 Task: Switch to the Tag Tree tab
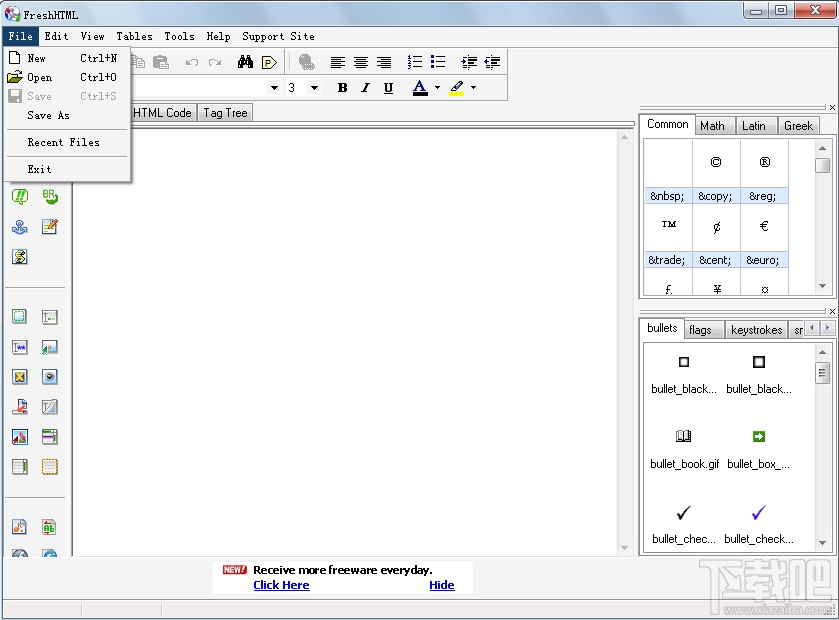pos(225,113)
